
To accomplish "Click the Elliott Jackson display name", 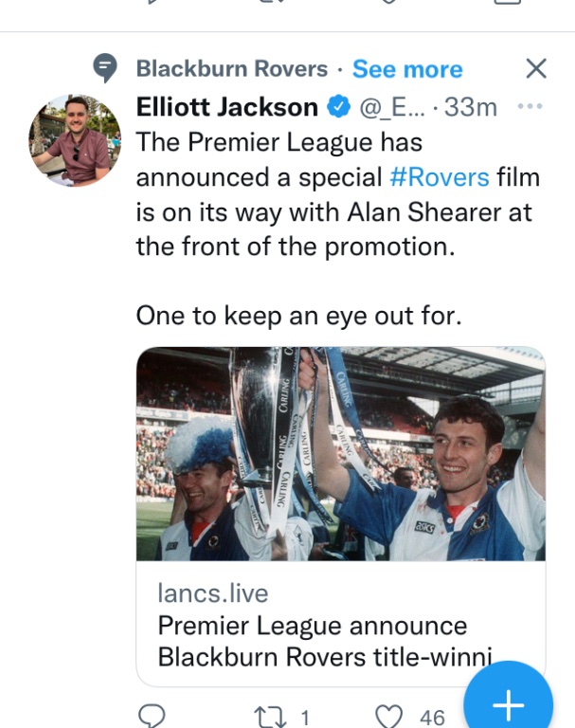I will pyautogui.click(x=226, y=107).
